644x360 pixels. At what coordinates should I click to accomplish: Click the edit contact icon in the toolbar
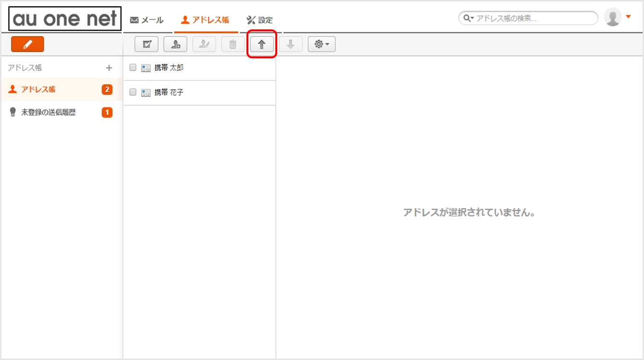(x=204, y=44)
